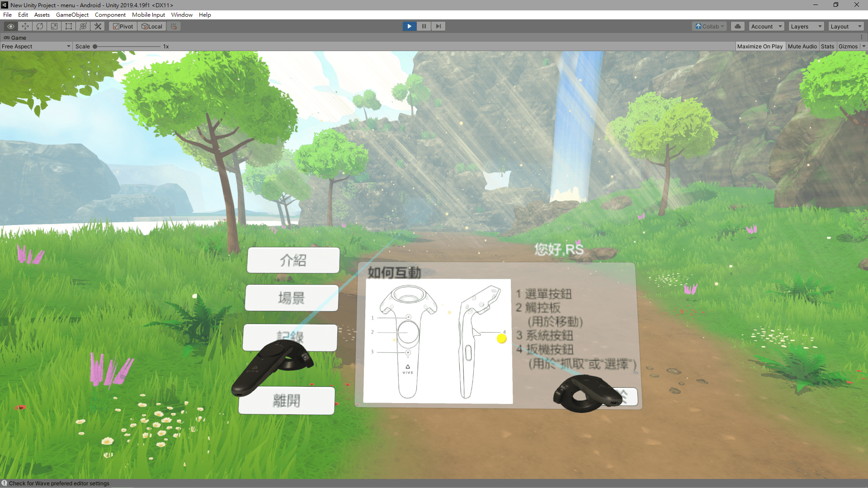868x488 pixels.
Task: Click the 如何互動 panel title
Action: [394, 272]
